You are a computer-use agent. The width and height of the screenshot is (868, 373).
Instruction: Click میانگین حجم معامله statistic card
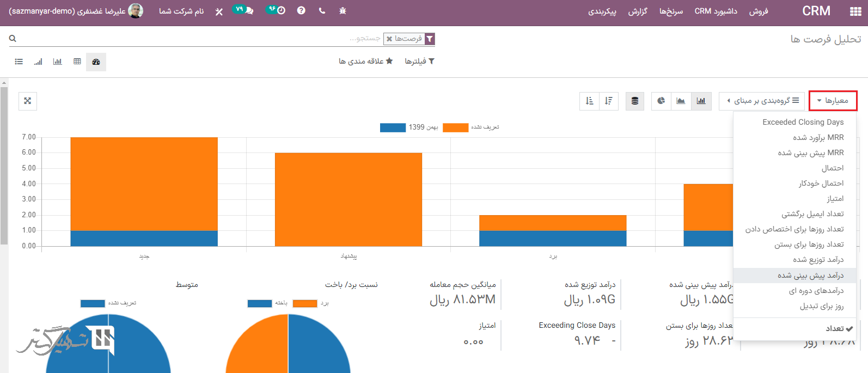pos(463,293)
